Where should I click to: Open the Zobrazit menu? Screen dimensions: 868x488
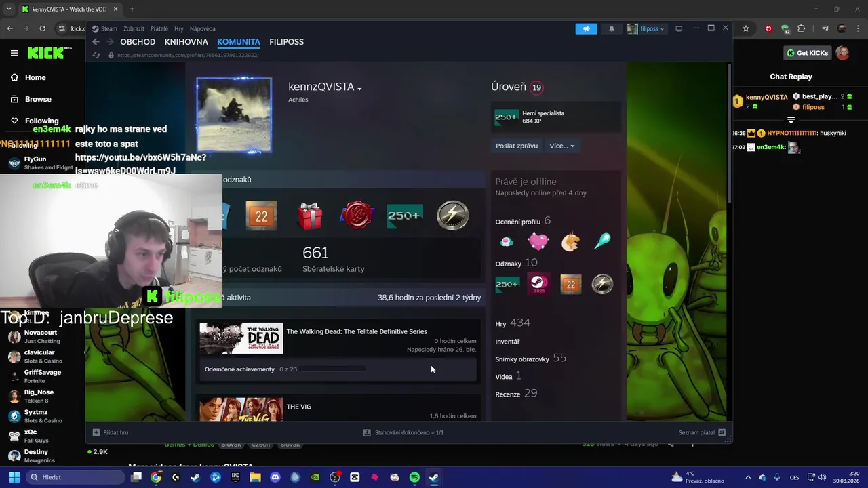134,28
